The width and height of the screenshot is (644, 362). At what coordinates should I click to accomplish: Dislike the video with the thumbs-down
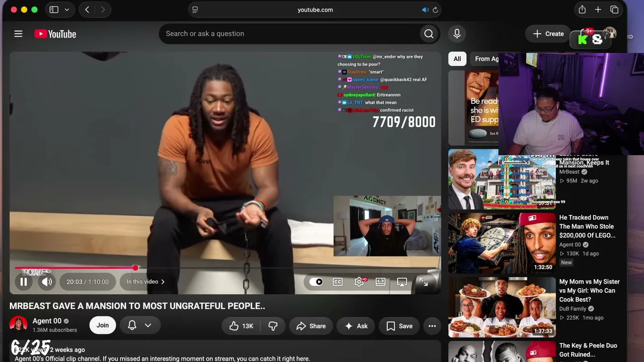click(273, 326)
